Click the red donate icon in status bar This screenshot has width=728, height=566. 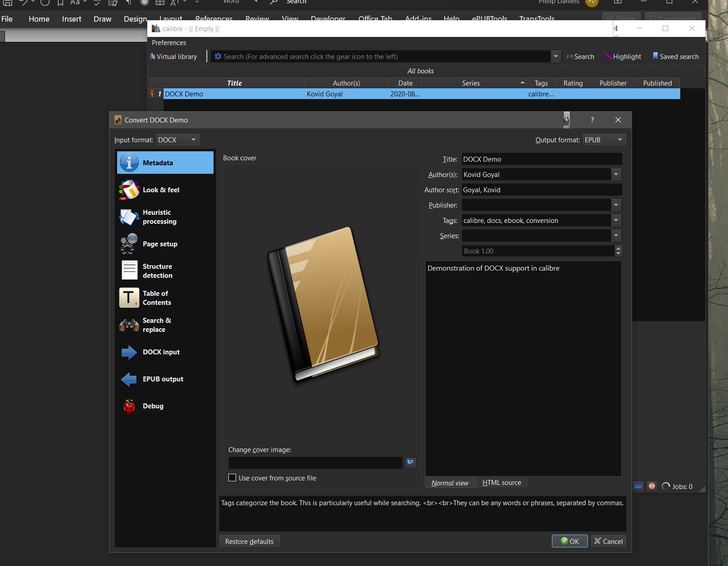click(652, 486)
